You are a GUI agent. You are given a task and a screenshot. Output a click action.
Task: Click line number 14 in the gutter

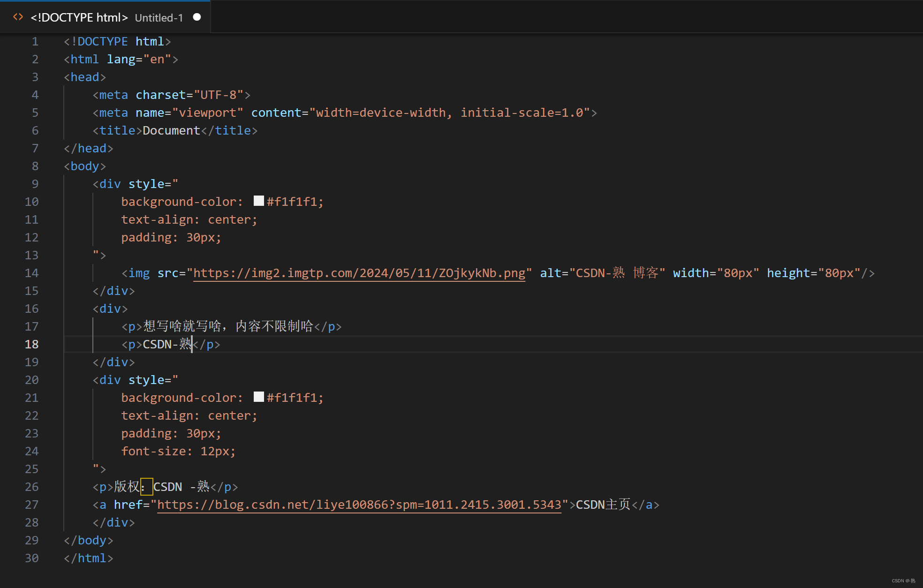(x=32, y=273)
